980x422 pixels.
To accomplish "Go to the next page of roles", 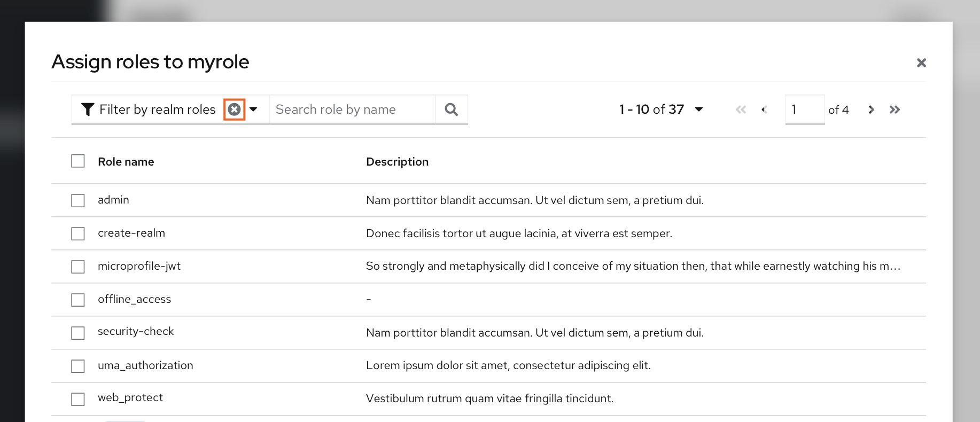I will click(x=871, y=110).
